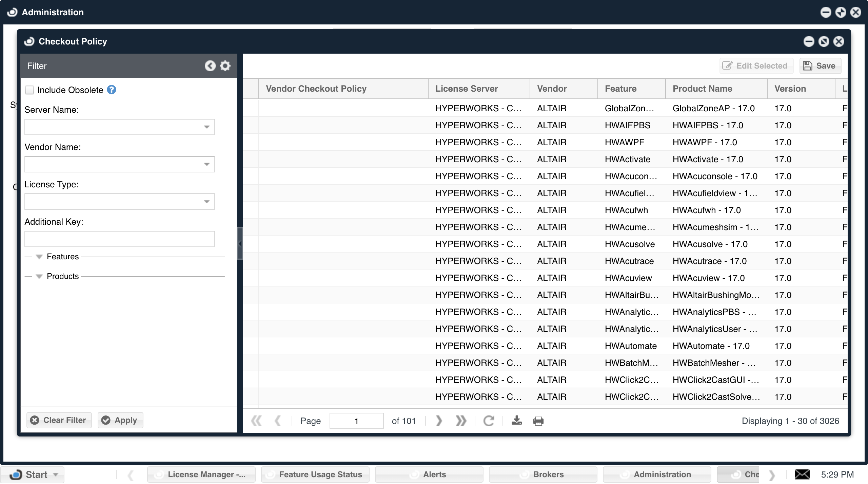Viewport: 868px width, 484px height.
Task: Open Filter settings gear icon
Action: point(225,66)
